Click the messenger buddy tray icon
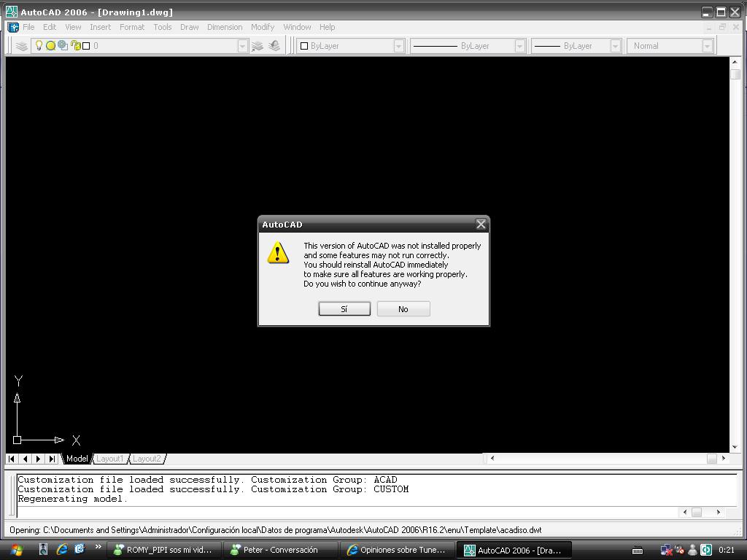This screenshot has width=747, height=560. click(693, 550)
